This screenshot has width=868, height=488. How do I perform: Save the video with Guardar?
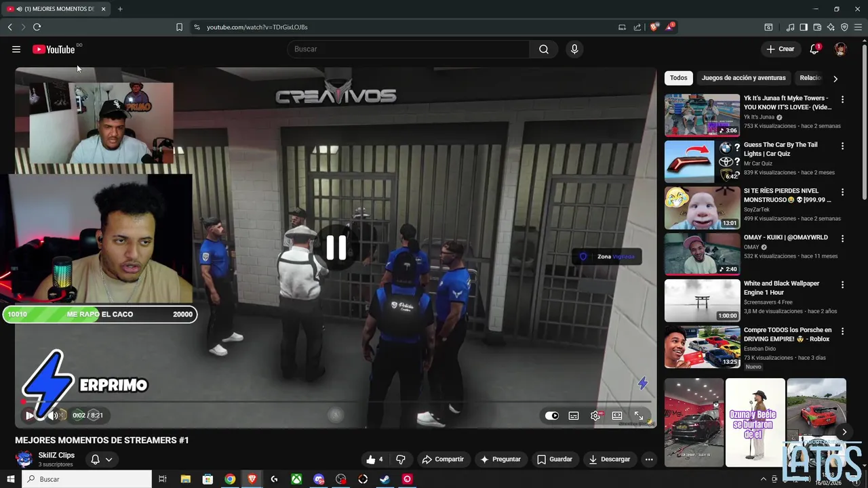point(555,460)
